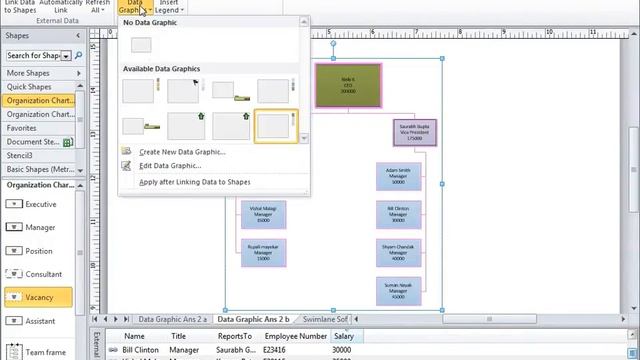Click Create New Data Graphic menu item
Screen dimensions: 640x360
point(182,152)
